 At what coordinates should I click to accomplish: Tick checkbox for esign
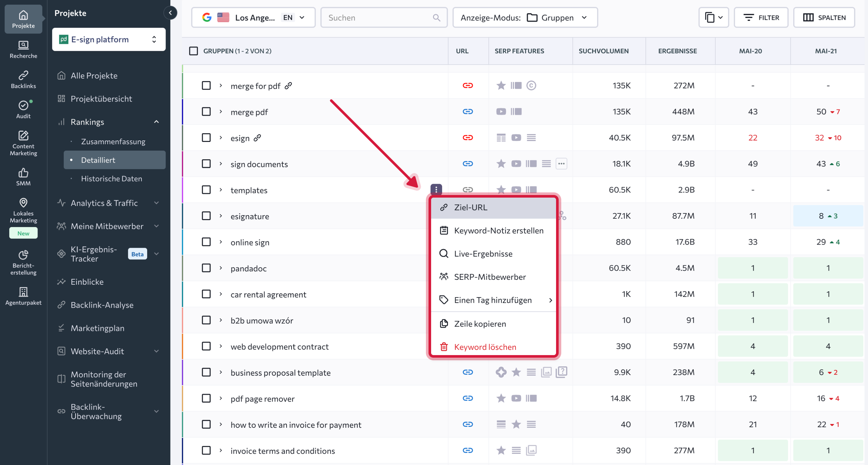click(x=206, y=138)
